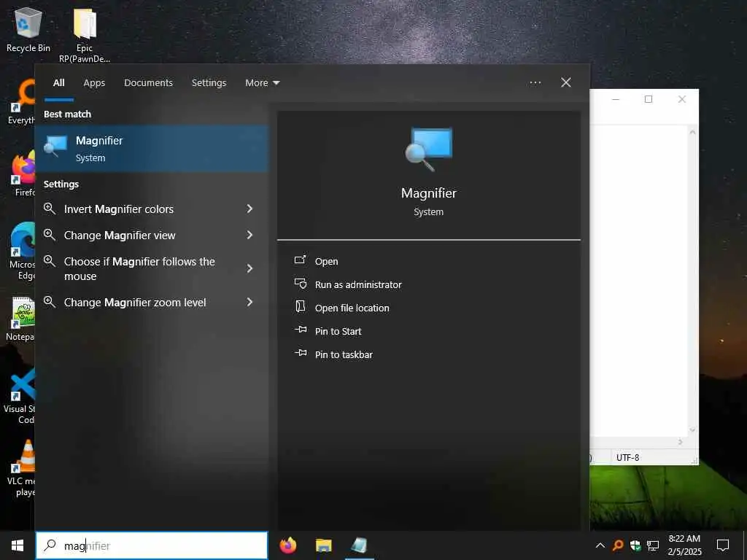The image size is (747, 560).
Task: Click the taskbar search box with magnifier text
Action: (152, 545)
